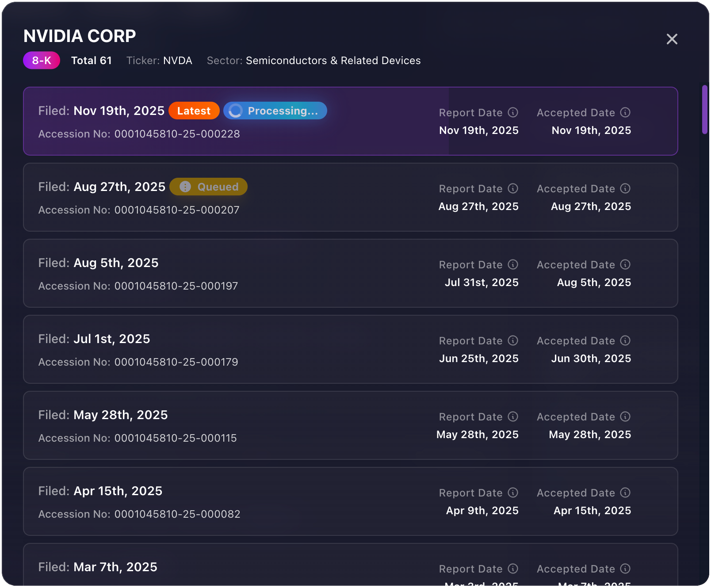Open the filing filed Aug 5th, 2025
The height and width of the screenshot is (588, 711).
coord(265,273)
